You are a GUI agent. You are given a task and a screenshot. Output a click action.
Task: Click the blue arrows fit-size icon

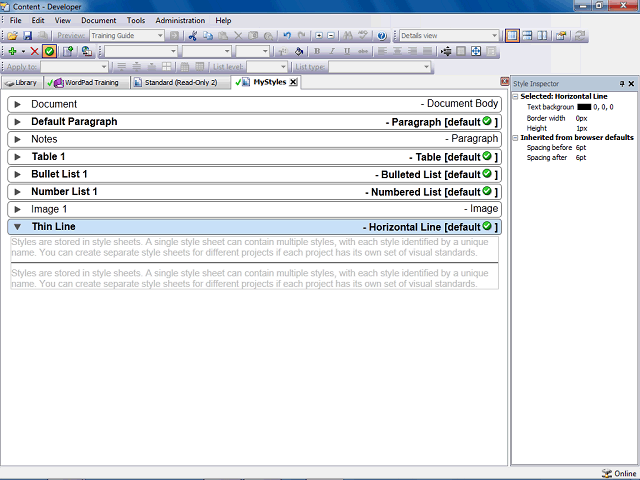coord(476,51)
